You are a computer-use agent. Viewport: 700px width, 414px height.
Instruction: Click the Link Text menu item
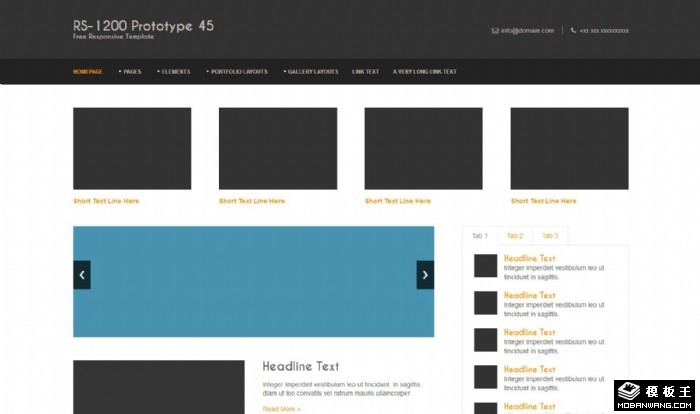(x=365, y=72)
